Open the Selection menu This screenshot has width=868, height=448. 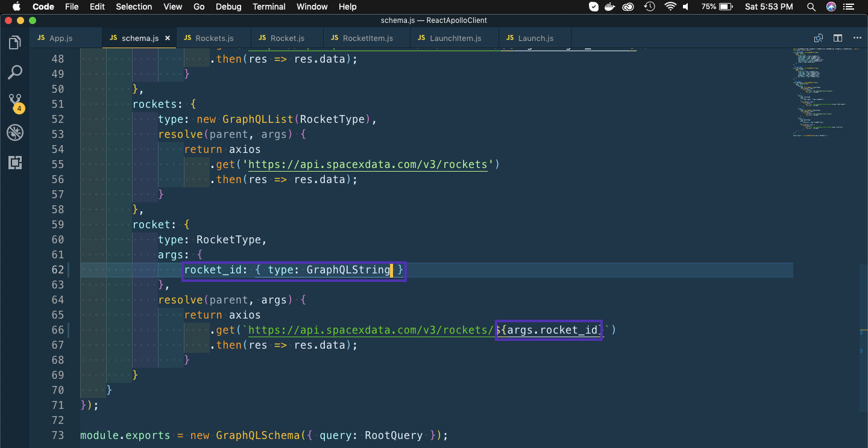[x=134, y=7]
